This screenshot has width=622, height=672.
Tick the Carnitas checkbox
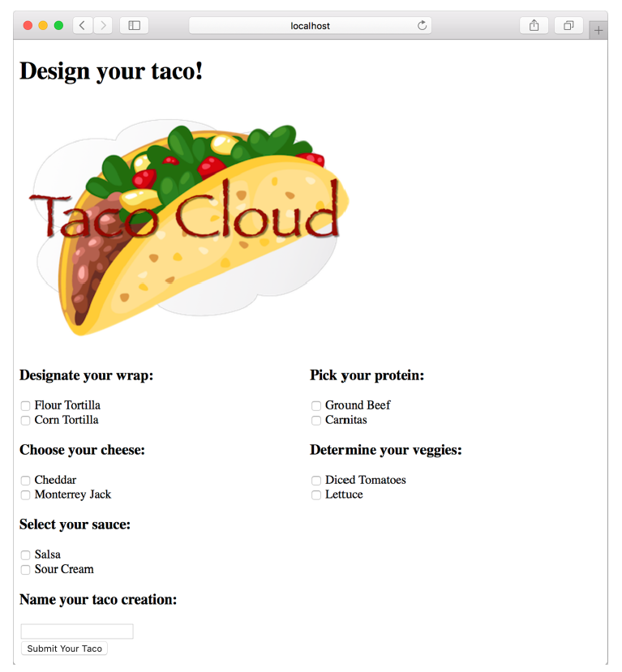(x=316, y=421)
